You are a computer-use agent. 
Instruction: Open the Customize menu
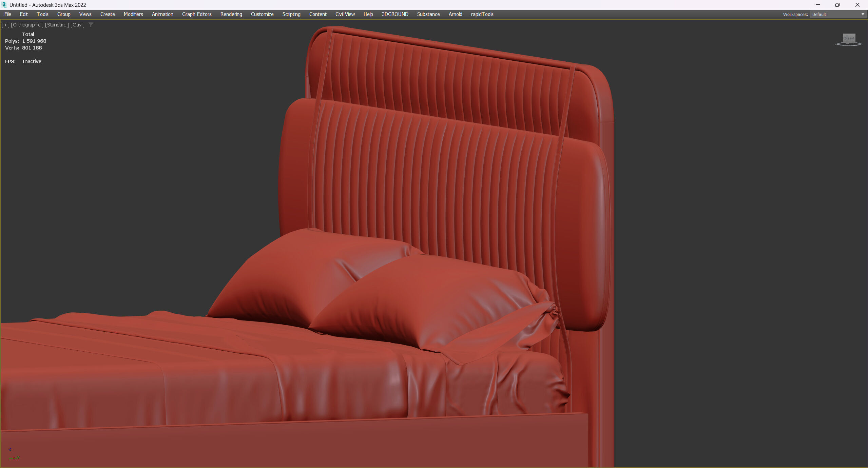(262, 14)
